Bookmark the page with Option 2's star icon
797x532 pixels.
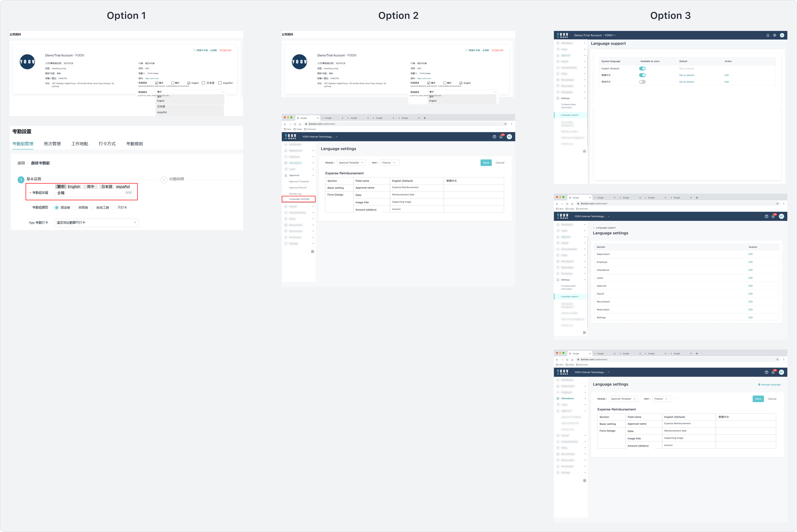(x=505, y=124)
